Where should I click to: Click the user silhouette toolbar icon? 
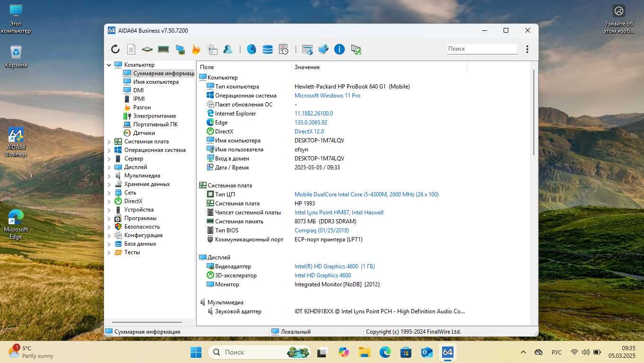228,49
